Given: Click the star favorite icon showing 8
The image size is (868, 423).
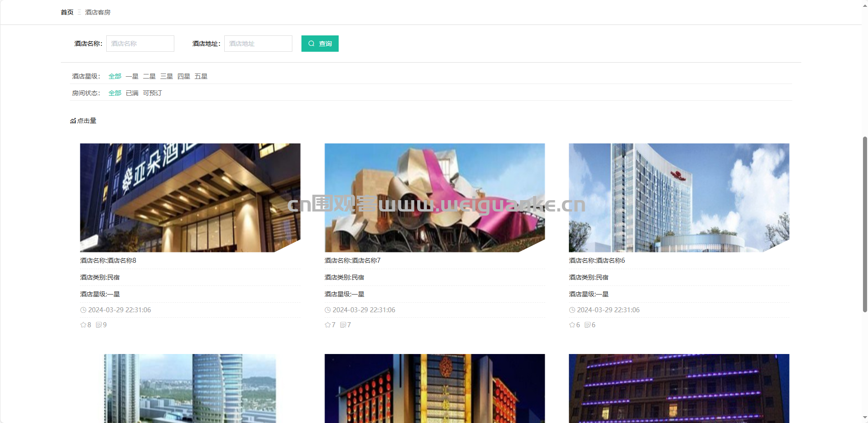Looking at the screenshot, I should 83,325.
